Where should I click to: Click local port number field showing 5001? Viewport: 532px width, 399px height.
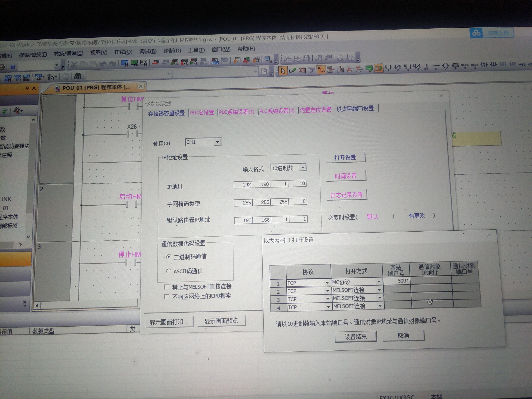[397, 281]
